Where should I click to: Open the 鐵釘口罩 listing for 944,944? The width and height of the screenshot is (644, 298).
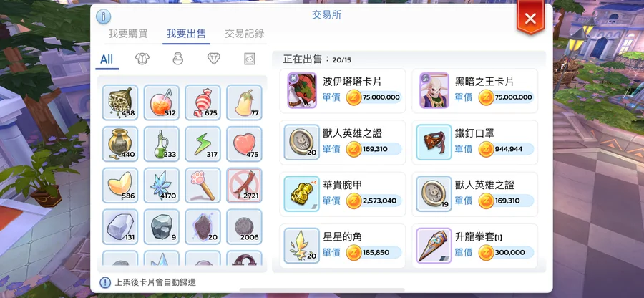pyautogui.click(x=475, y=143)
